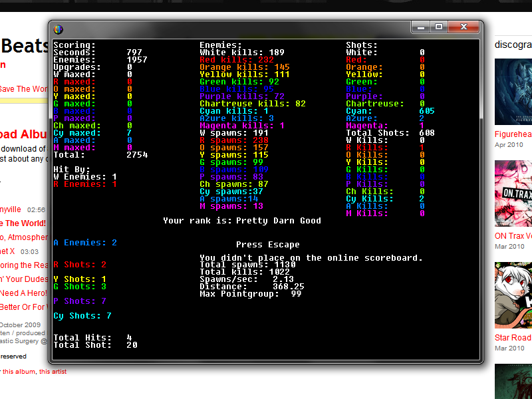
Task: Open the ON Trax album cover
Action: [x=513, y=194]
